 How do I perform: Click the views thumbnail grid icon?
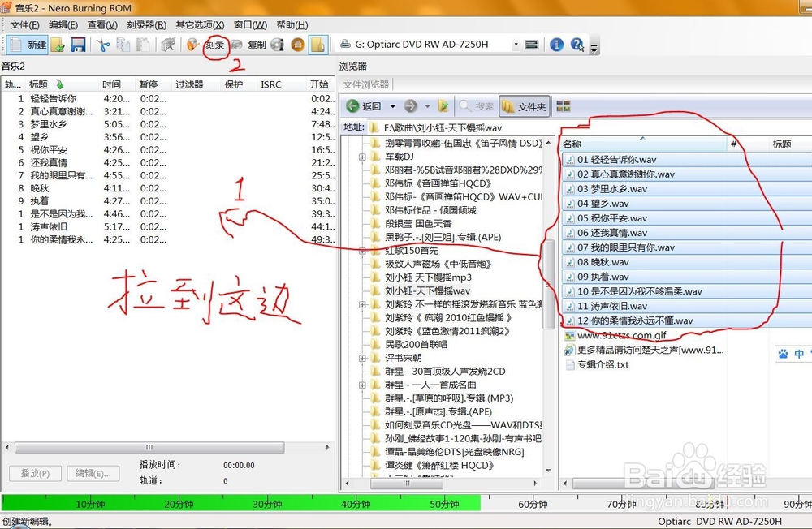coord(563,106)
